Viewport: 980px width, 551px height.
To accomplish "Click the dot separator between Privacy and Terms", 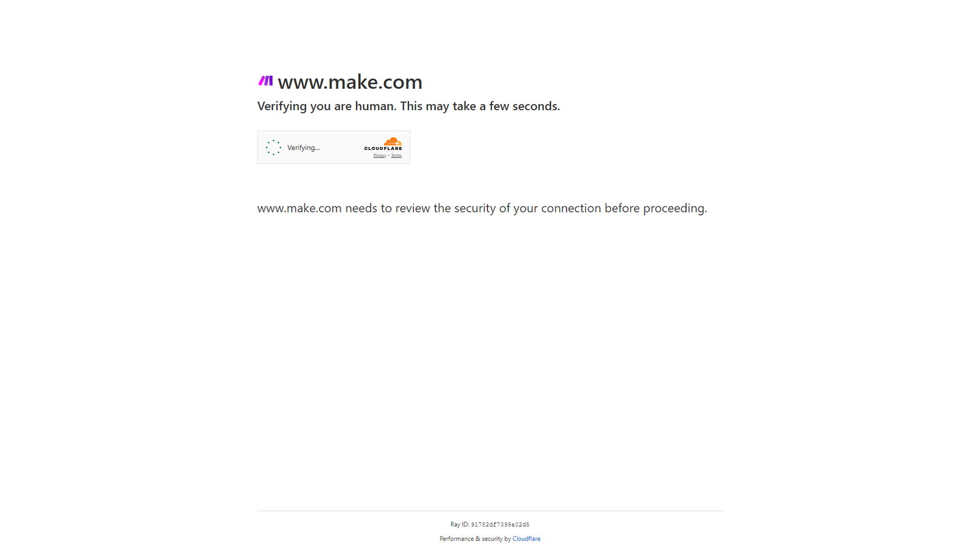I will coord(388,156).
